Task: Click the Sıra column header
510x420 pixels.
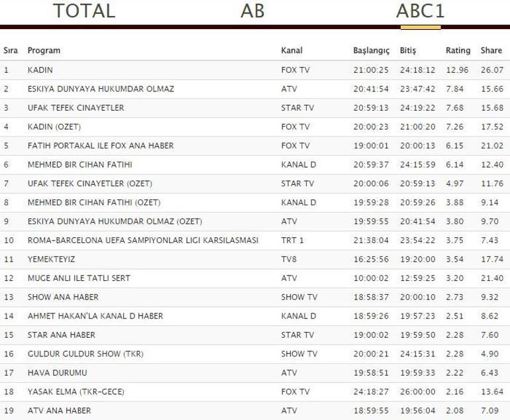Action: click(11, 50)
